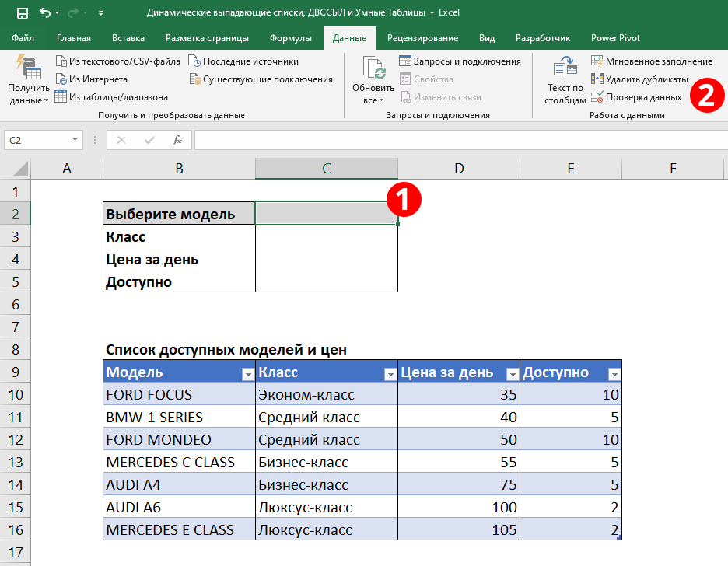Click the Save icon in title bar
728x566 pixels.
23,13
